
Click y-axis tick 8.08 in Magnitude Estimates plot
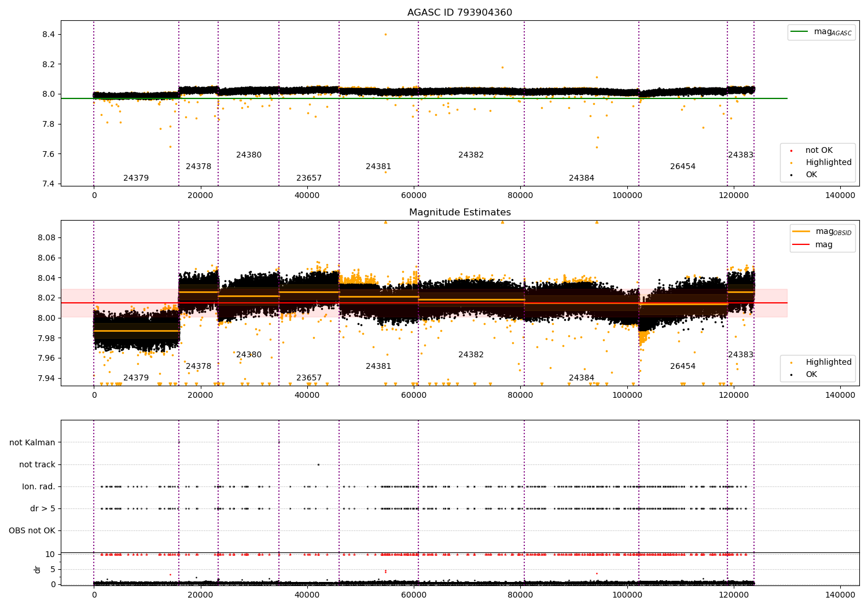coord(46,237)
